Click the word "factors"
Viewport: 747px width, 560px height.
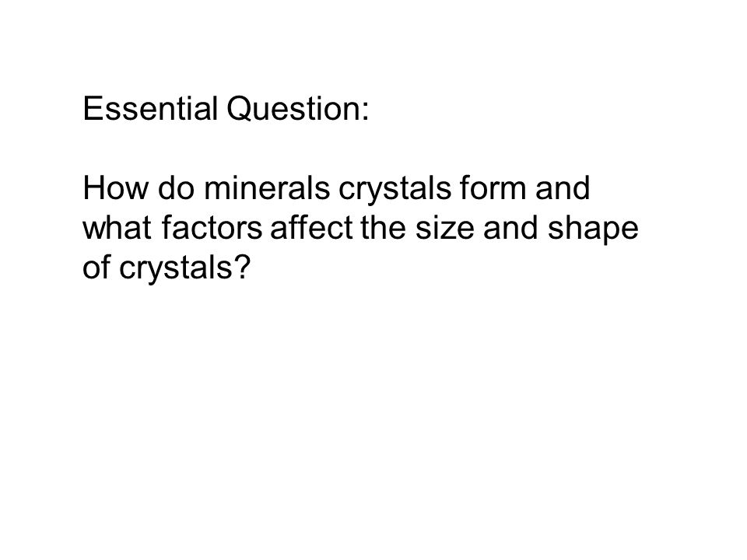coord(212,228)
